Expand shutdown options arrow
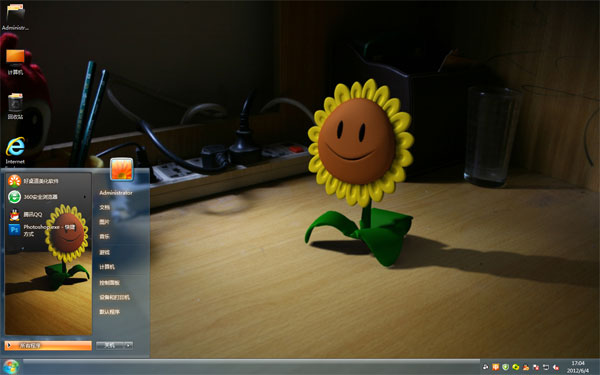This screenshot has height=375, width=600. (129, 345)
